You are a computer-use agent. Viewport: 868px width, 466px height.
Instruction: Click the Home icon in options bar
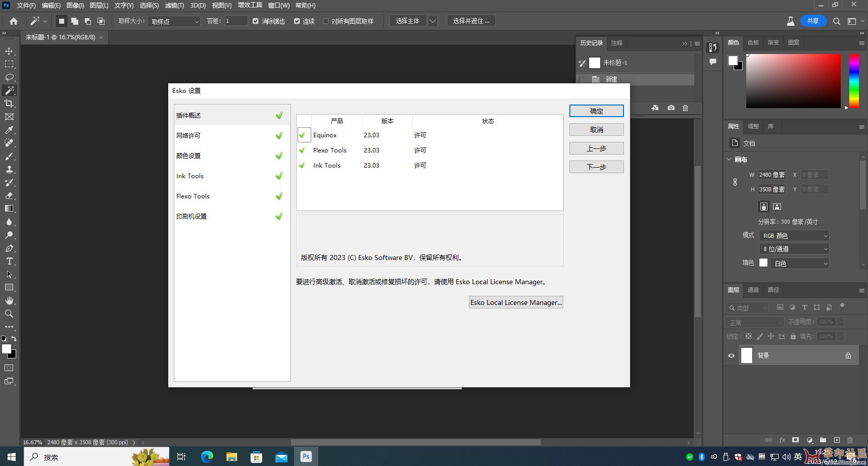[14, 21]
